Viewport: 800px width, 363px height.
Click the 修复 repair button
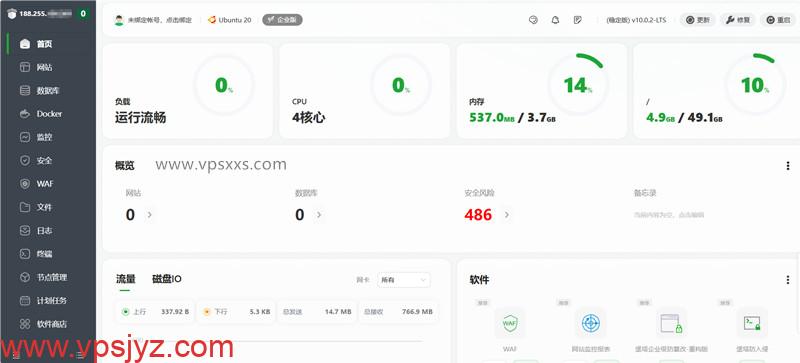[738, 20]
